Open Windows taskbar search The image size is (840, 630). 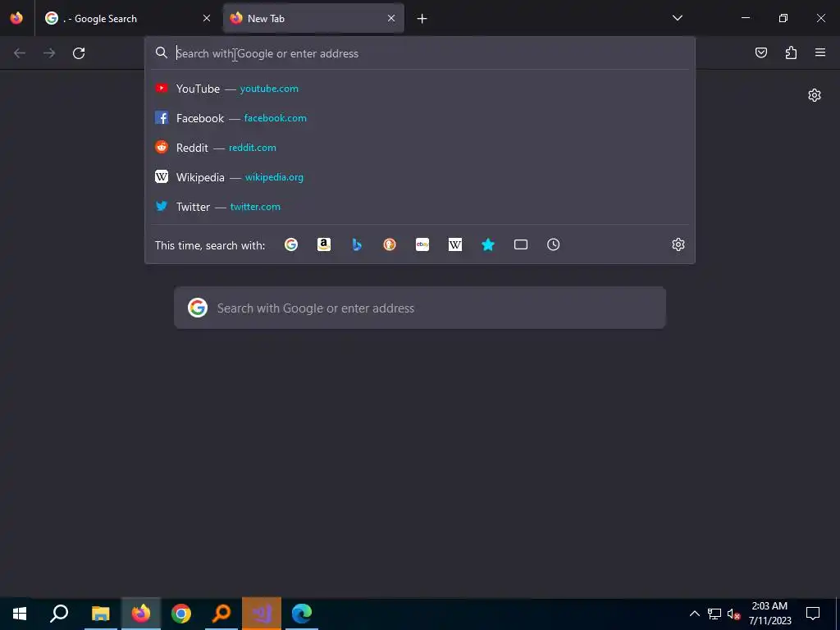(59, 614)
